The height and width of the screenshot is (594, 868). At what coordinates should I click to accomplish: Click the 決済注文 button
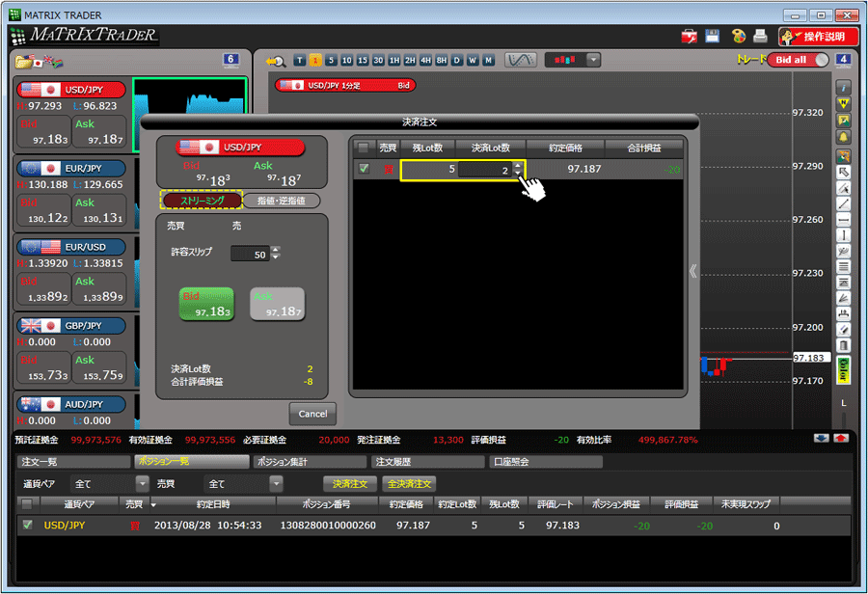point(350,484)
